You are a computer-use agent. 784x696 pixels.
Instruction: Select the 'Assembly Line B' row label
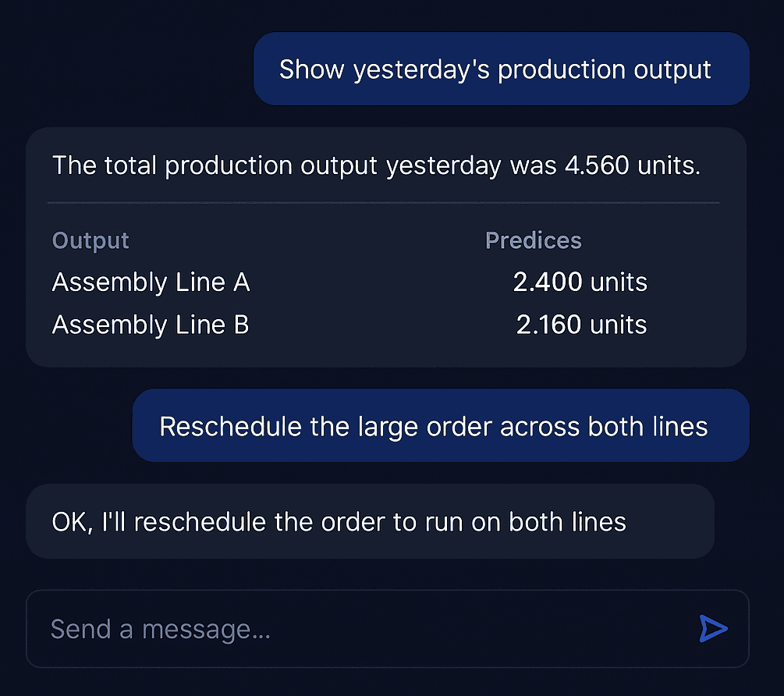151,324
